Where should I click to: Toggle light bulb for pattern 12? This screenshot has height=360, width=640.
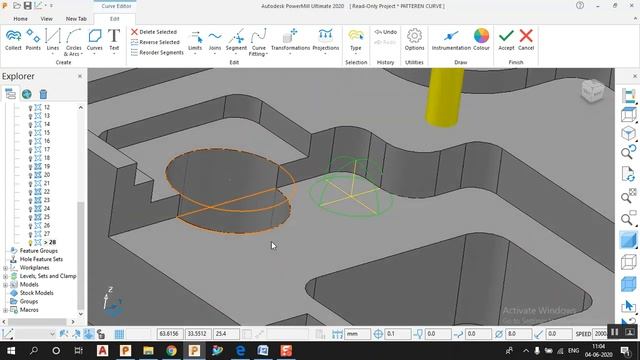(30, 108)
